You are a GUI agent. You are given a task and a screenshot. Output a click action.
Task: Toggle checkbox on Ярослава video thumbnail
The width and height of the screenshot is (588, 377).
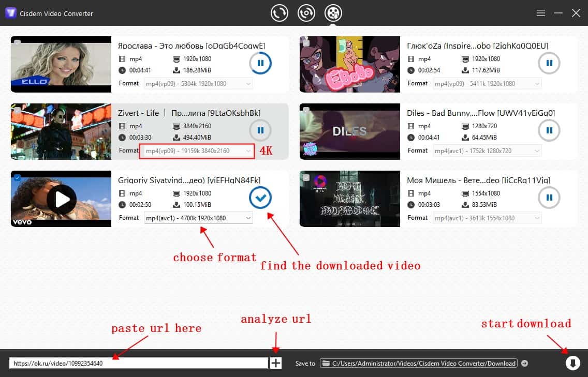click(x=17, y=42)
